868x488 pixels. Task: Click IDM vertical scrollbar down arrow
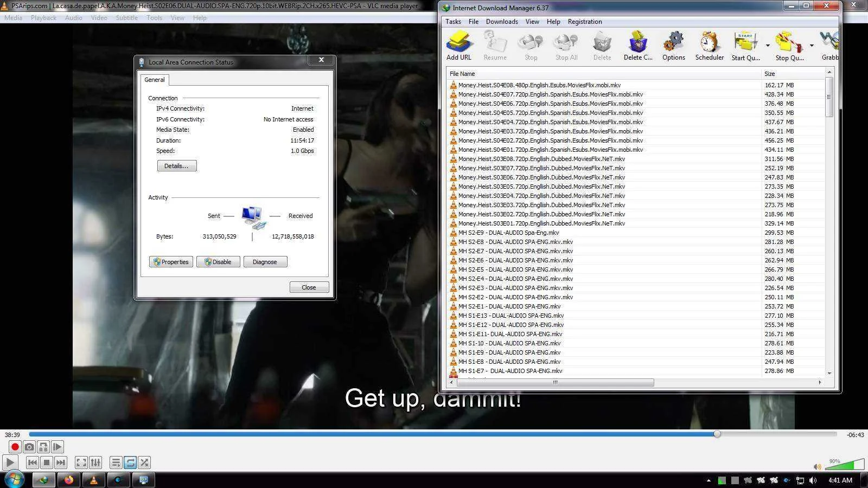(829, 373)
